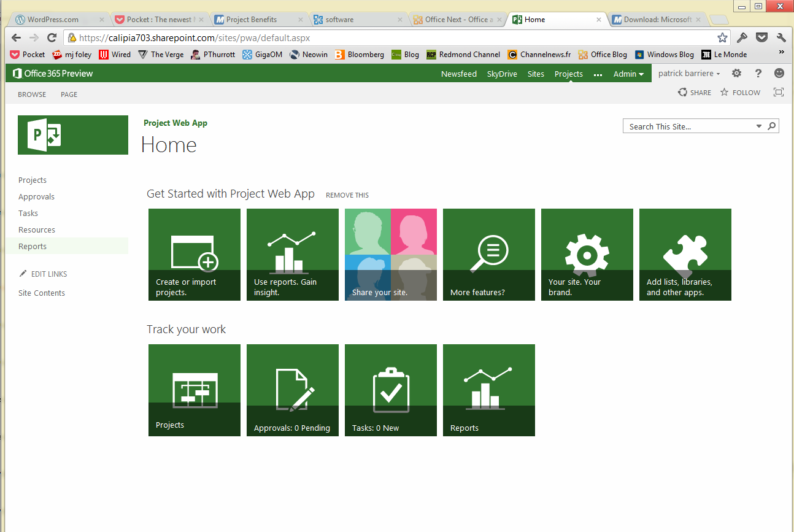Open the Tasks: 0 New tile

click(391, 390)
